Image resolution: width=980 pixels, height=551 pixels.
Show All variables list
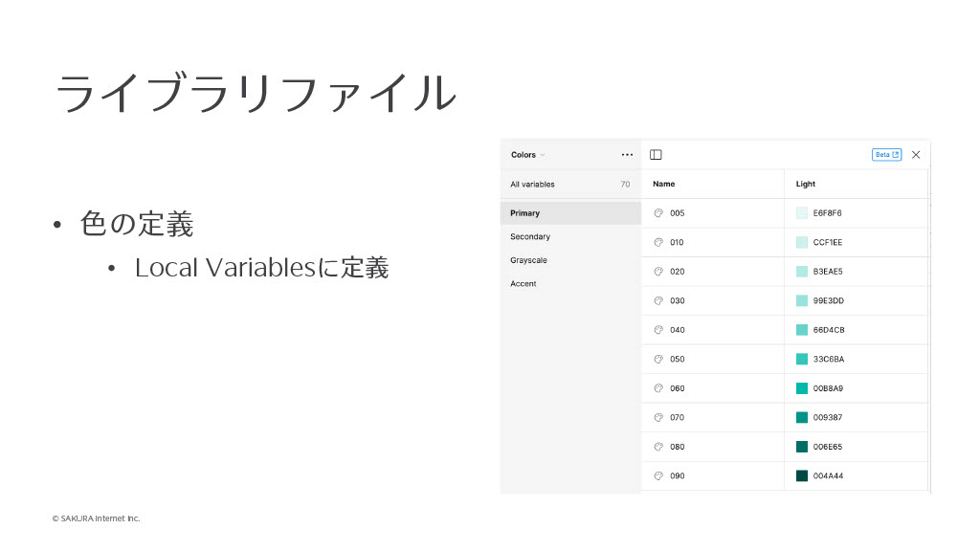[533, 185]
